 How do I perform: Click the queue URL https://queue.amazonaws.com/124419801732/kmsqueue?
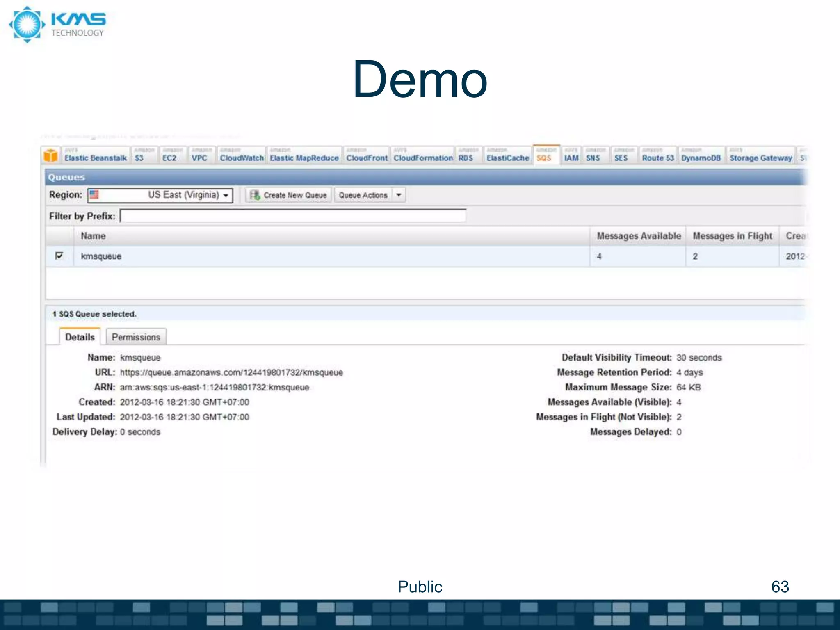coord(231,372)
